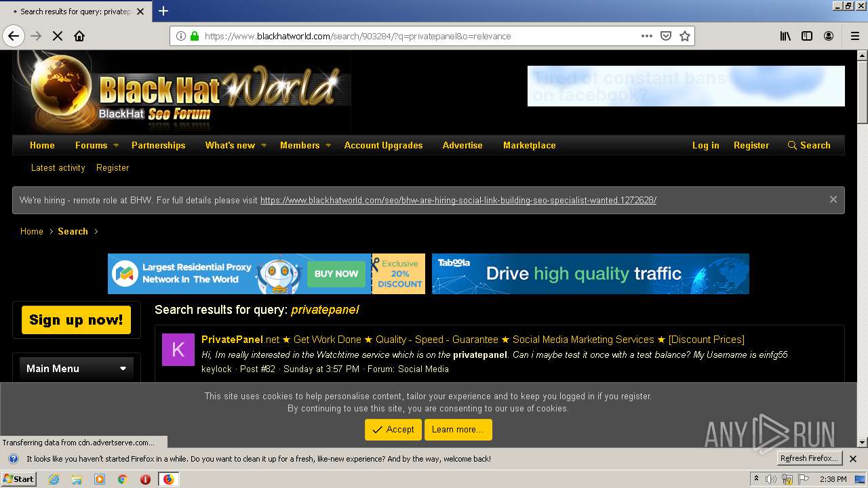This screenshot has width=868, height=488.
Task: Close the search results tab
Action: (x=140, y=12)
